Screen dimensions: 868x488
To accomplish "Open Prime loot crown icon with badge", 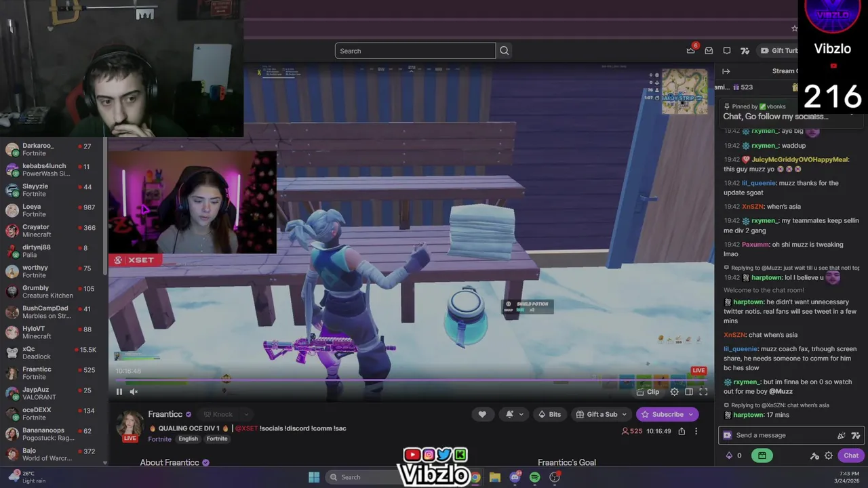I will pos(690,50).
